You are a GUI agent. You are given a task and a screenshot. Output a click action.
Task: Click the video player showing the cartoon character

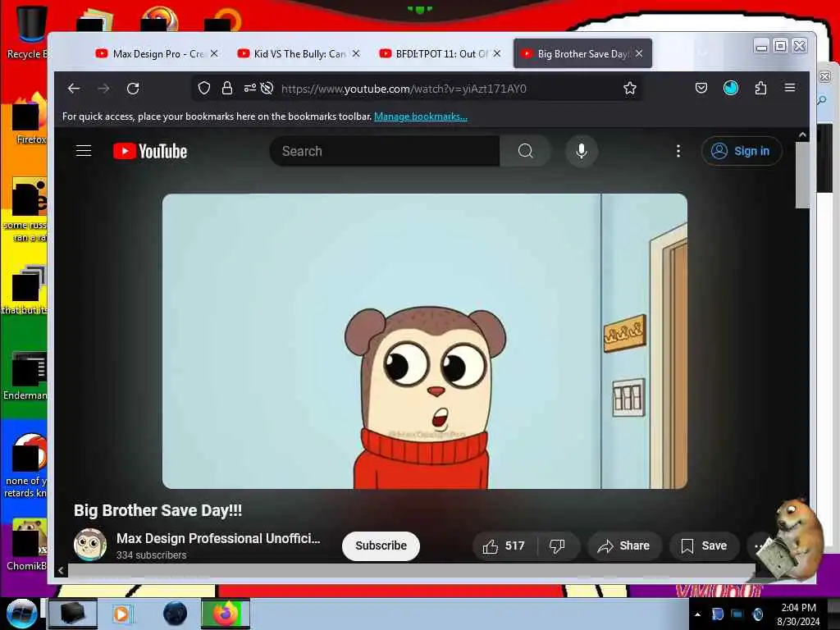(425, 341)
